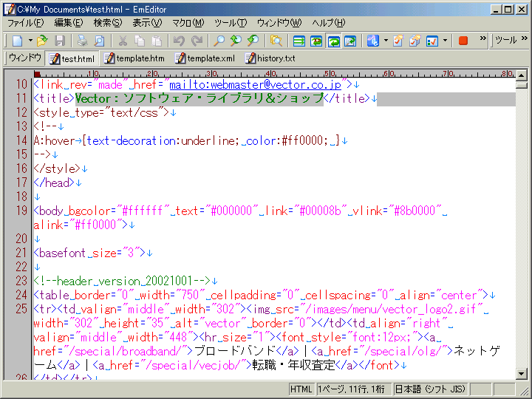This screenshot has width=532, height=399.
Task: Click the ウィンドウ label on tab bar
Action: 25,58
